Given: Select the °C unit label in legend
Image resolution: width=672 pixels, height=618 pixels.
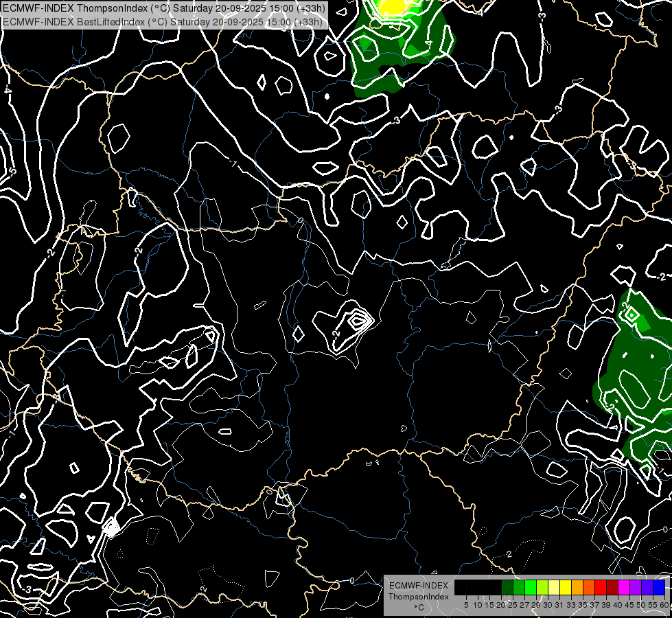Looking at the screenshot, I should (x=418, y=607).
